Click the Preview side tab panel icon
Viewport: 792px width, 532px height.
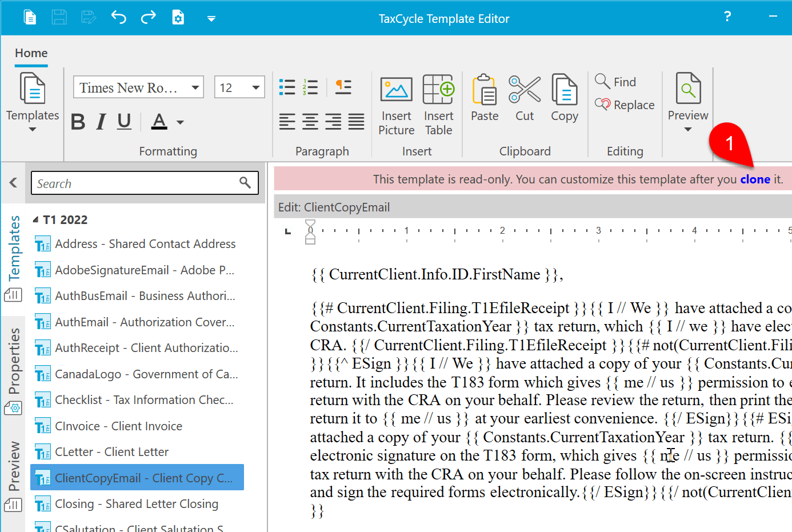click(13, 505)
